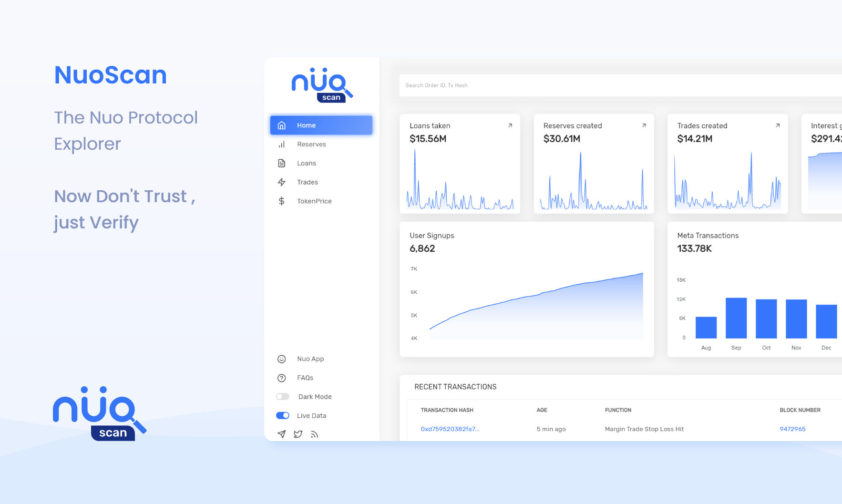The image size is (842, 504).
Task: Click the Dec bar in Meta Transactions
Action: (x=826, y=321)
